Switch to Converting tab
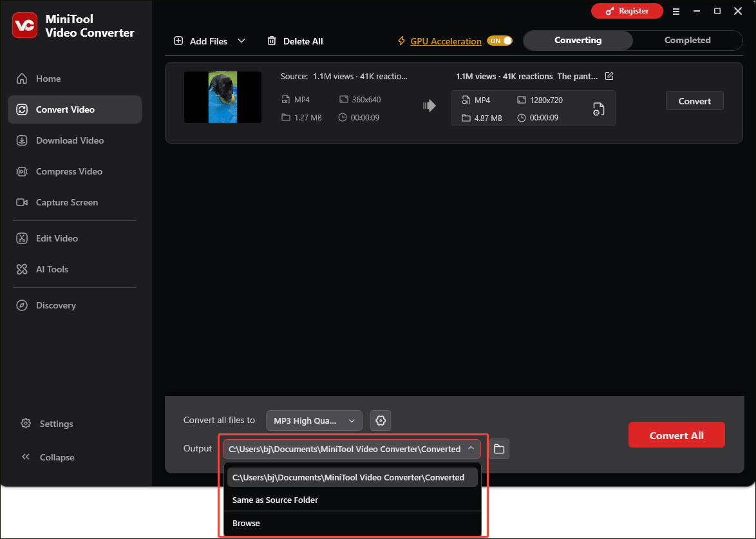The height and width of the screenshot is (539, 756). coord(578,41)
